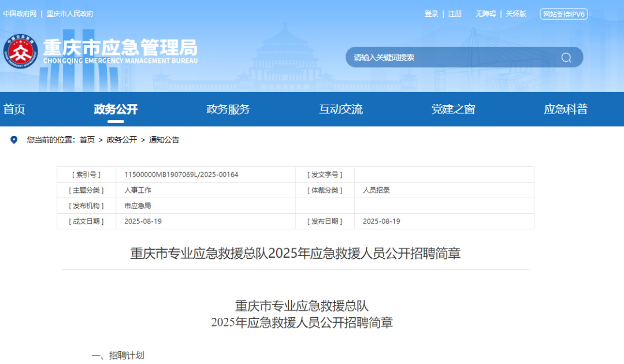This screenshot has width=624, height=364.
Task: Click 首页 in the breadcrumb trail
Action: pyautogui.click(x=87, y=140)
